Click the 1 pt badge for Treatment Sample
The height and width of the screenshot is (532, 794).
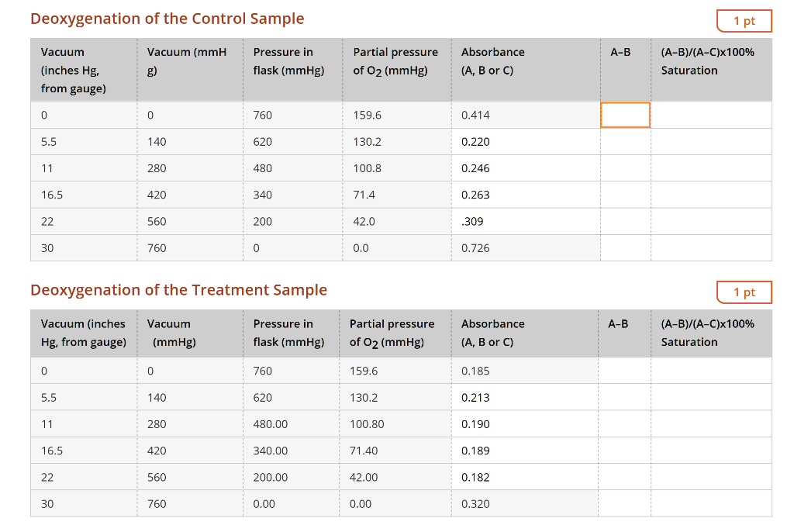pyautogui.click(x=744, y=292)
